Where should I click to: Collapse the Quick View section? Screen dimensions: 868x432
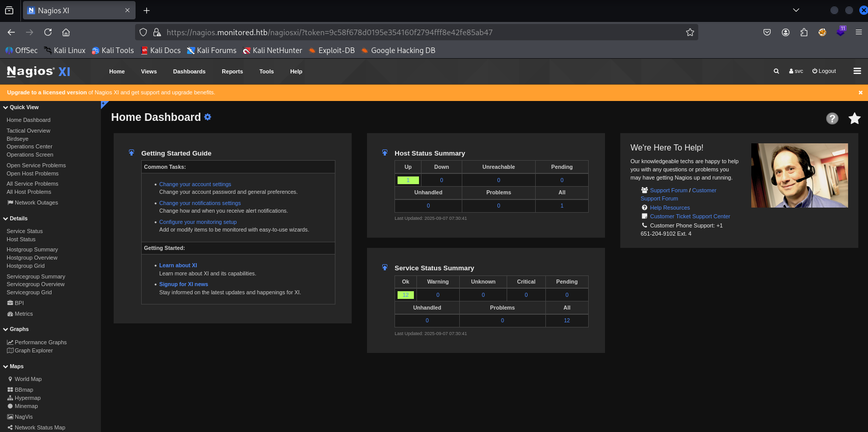pos(21,107)
